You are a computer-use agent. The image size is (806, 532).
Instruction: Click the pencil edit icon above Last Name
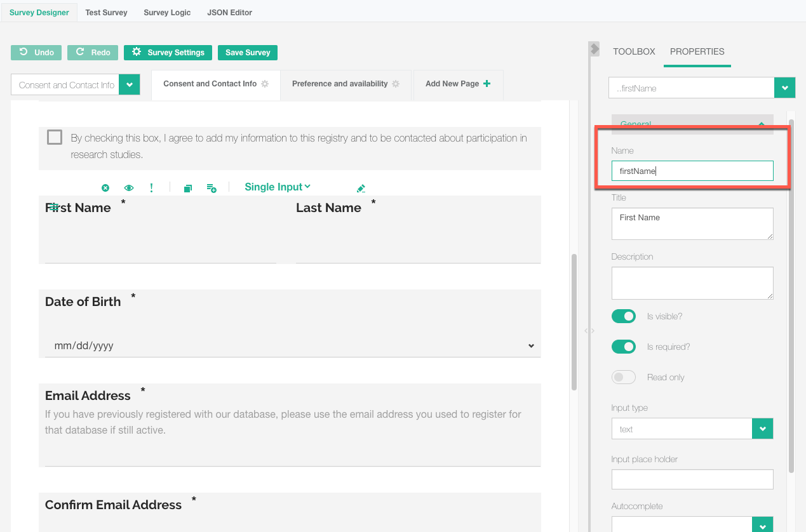(361, 189)
